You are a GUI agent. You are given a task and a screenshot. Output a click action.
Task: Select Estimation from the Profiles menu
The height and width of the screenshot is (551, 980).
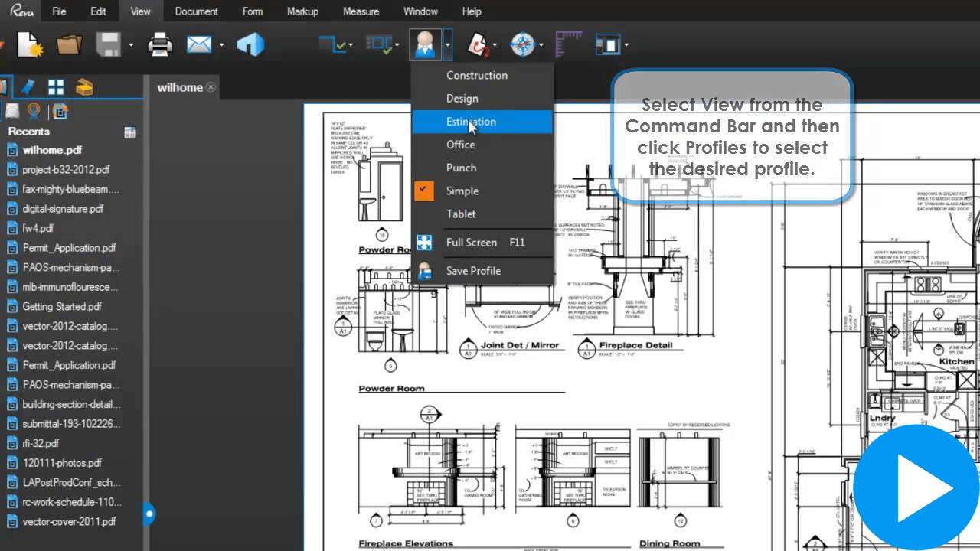pos(471,122)
